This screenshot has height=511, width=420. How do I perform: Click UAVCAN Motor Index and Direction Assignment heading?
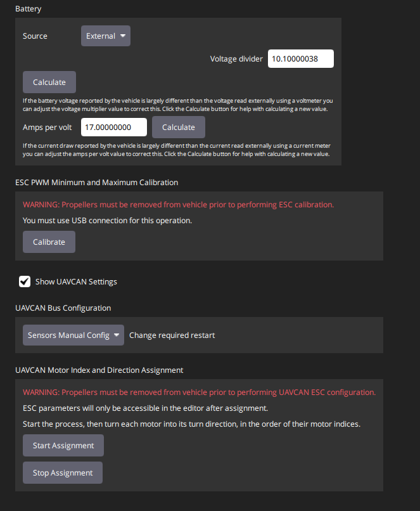[x=99, y=370]
